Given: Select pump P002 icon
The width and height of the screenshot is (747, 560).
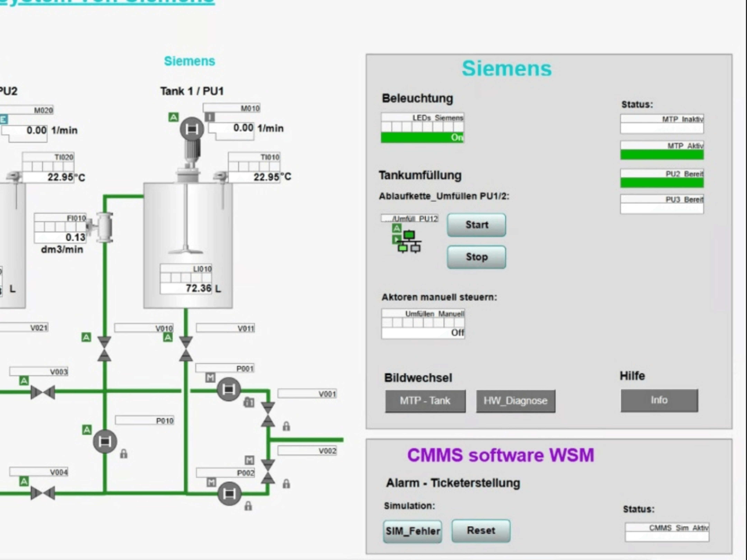Looking at the screenshot, I should click(x=230, y=493).
